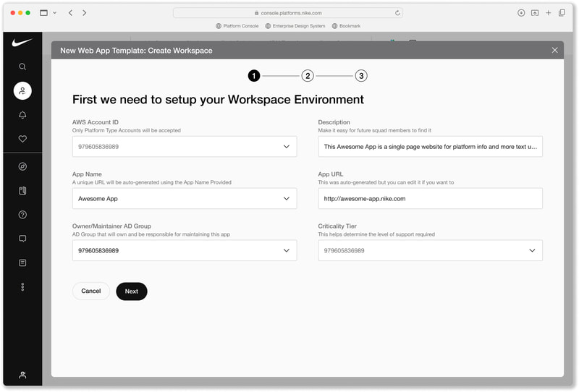This screenshot has height=392, width=579.
Task: Select step 1 in the progress stepper
Action: (x=254, y=76)
